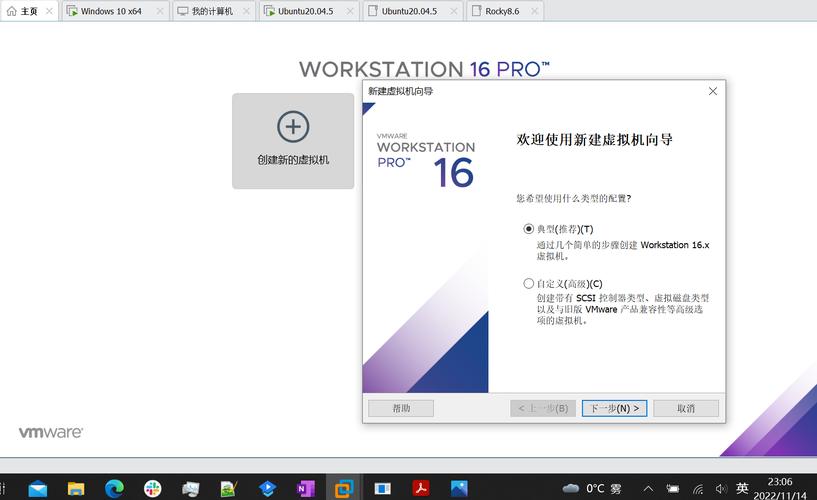Open OneNote from the taskbar
817x500 pixels.
[x=305, y=489]
